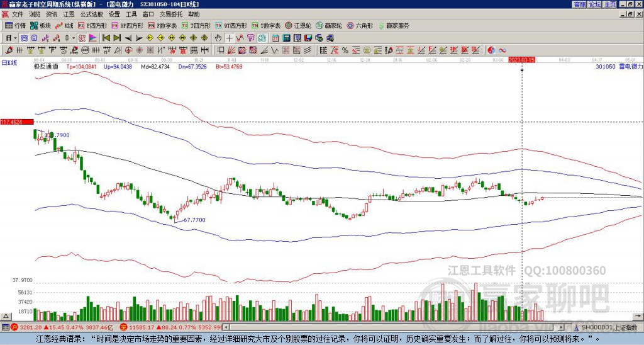Viewport: 644px width, 345px height.
Task: Select the Gann fan lines tool
Action: coord(231,50)
